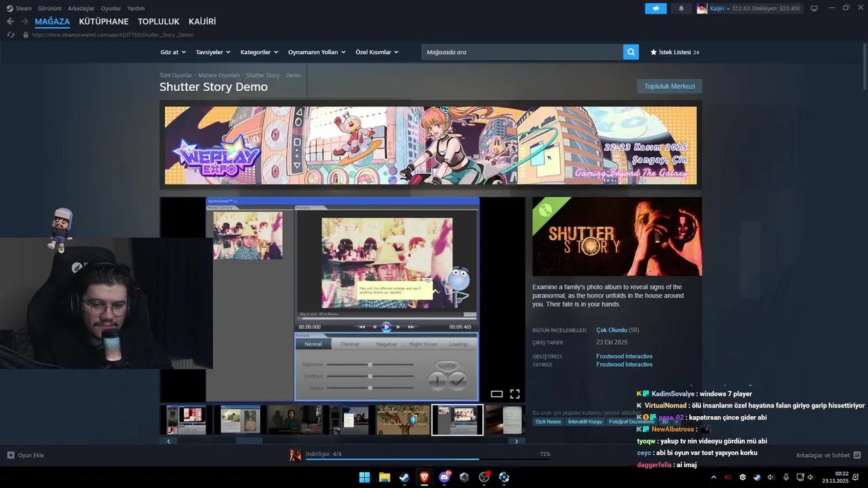Open the KAİJİRİ profile tab
This screenshot has width=868, height=488.
tap(202, 22)
